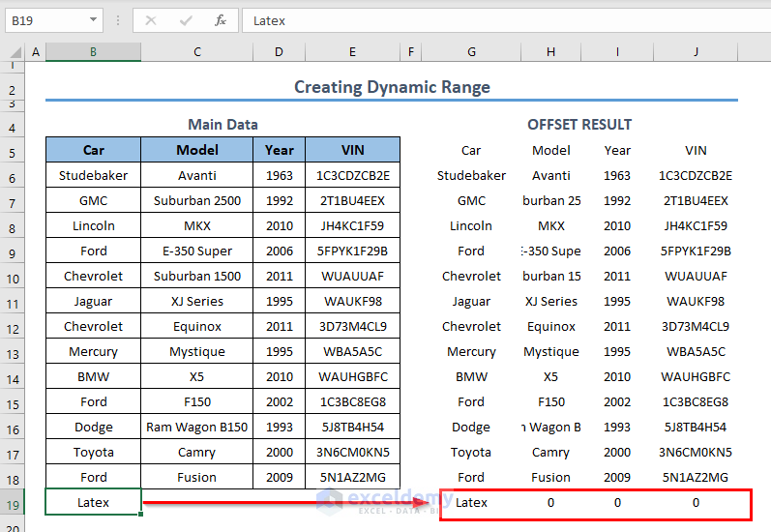This screenshot has height=532, width=771.
Task: Click the blue Car header cell
Action: [94, 150]
